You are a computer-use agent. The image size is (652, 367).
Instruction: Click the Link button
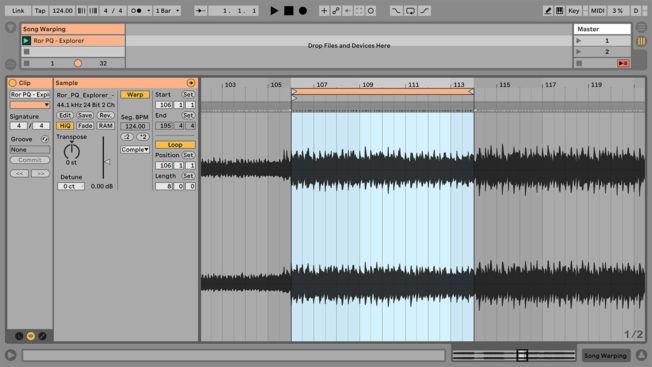[18, 11]
